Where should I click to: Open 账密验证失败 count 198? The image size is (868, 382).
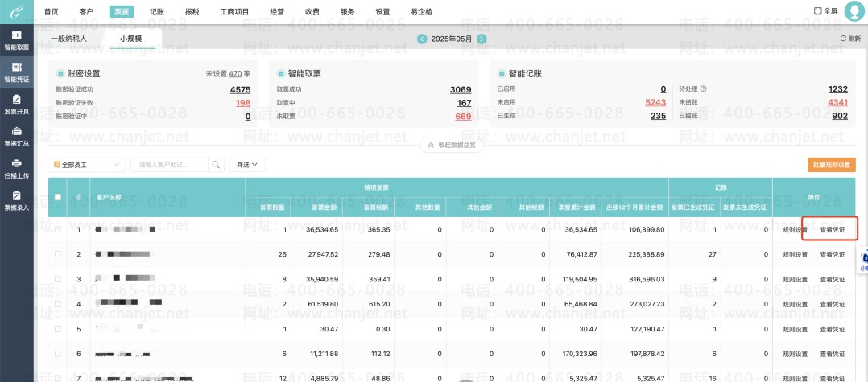point(243,103)
